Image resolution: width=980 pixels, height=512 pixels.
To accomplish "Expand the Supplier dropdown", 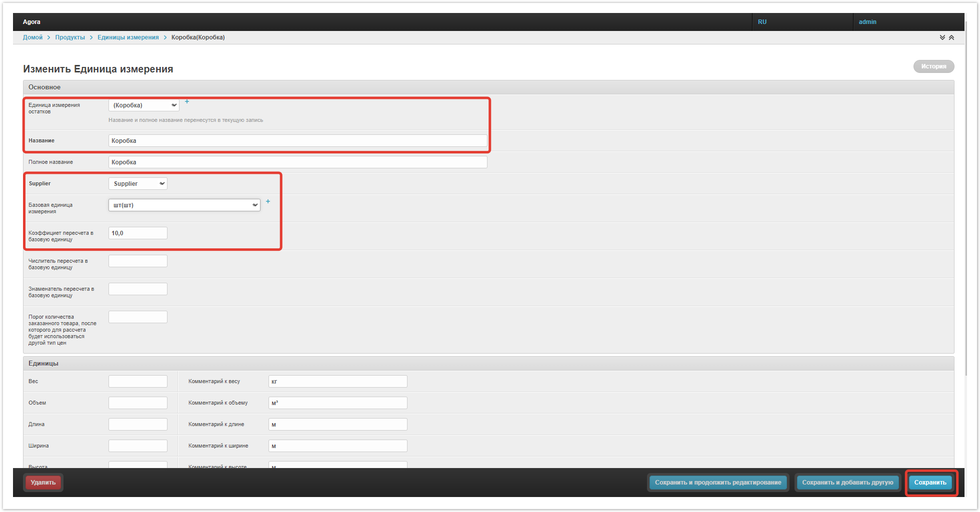I will pyautogui.click(x=138, y=184).
